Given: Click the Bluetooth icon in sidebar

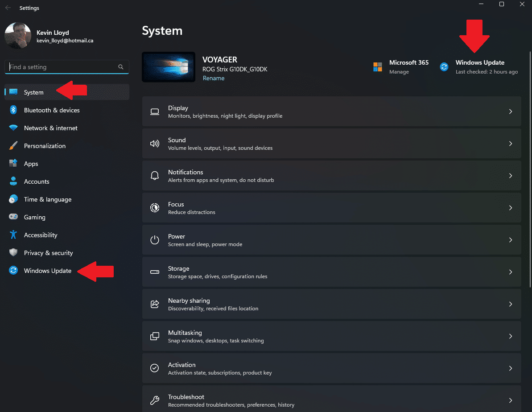Looking at the screenshot, I should click(x=13, y=110).
